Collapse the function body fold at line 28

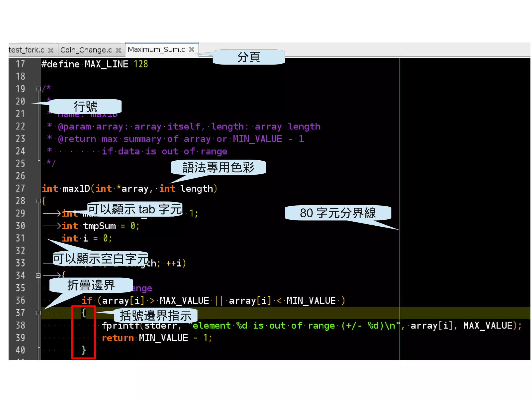click(38, 201)
